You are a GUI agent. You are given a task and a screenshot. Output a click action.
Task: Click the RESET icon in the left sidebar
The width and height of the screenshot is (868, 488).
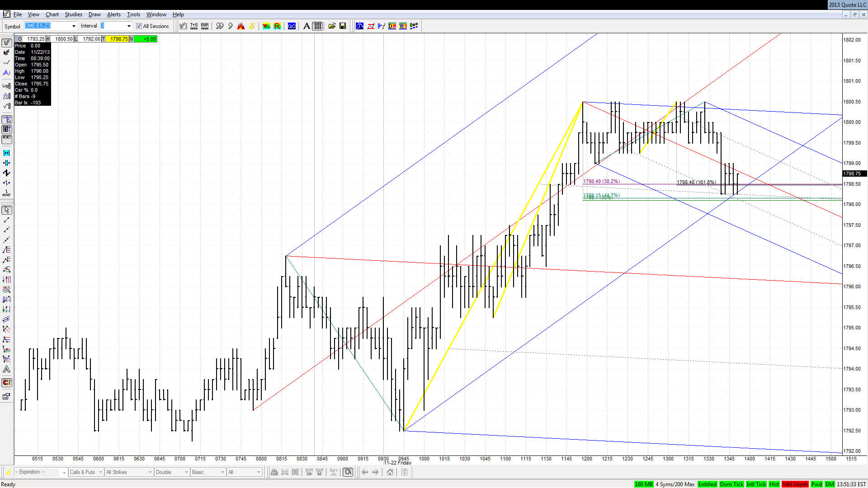click(7, 193)
